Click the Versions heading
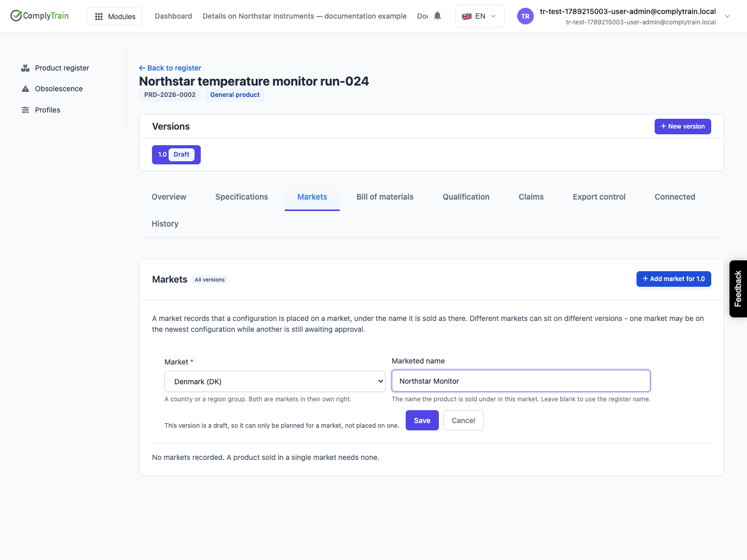This screenshot has width=747, height=560. [171, 127]
